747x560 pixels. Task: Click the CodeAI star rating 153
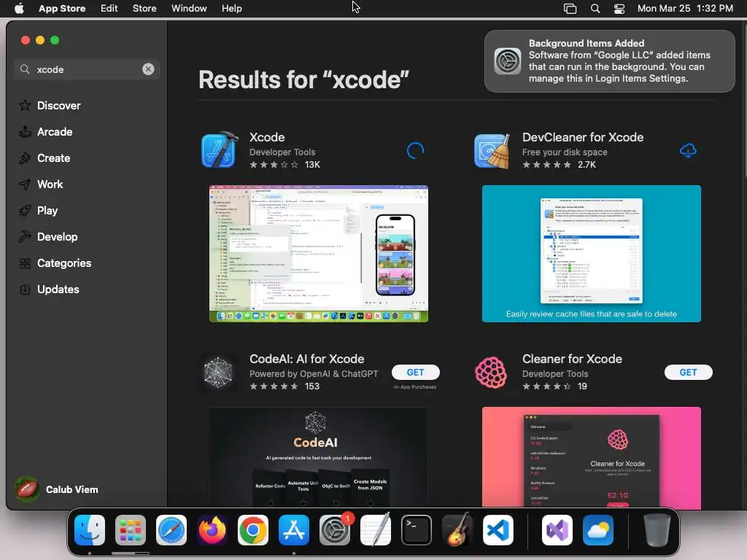pyautogui.click(x=285, y=386)
